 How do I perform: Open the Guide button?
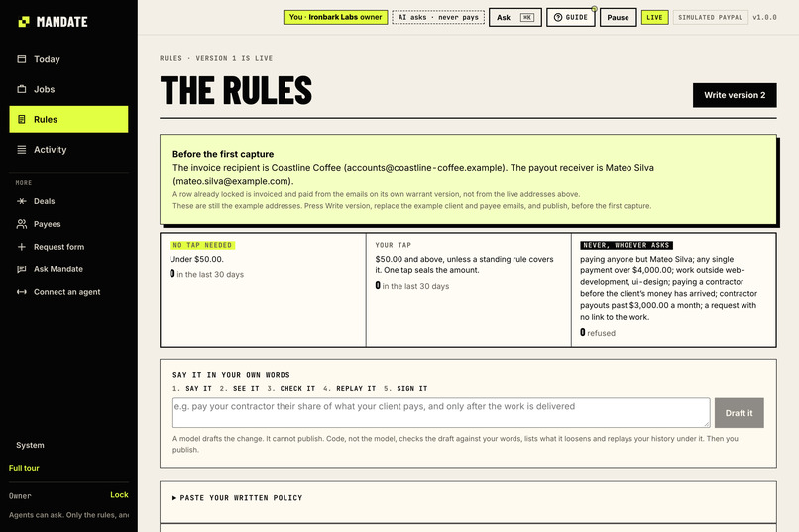(x=570, y=17)
